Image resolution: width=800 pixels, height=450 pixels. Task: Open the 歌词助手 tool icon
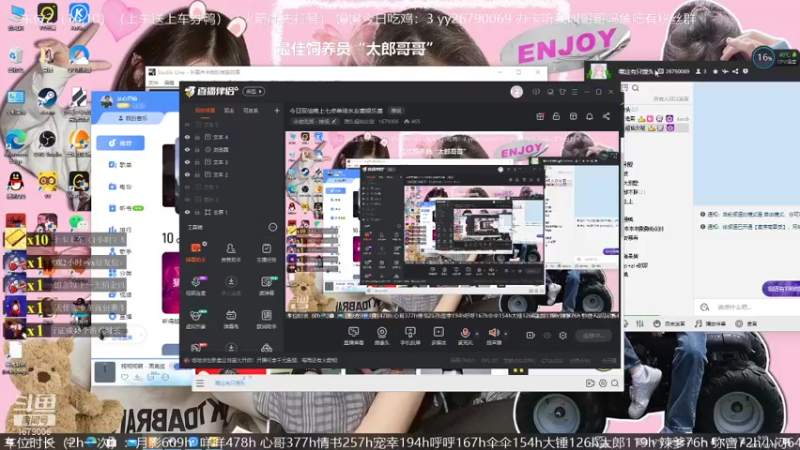coord(266,319)
